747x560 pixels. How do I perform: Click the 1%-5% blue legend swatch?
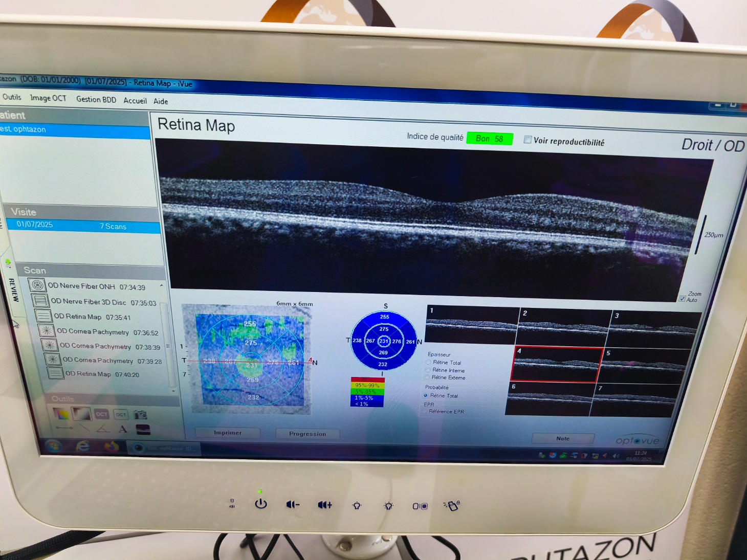[x=366, y=397]
